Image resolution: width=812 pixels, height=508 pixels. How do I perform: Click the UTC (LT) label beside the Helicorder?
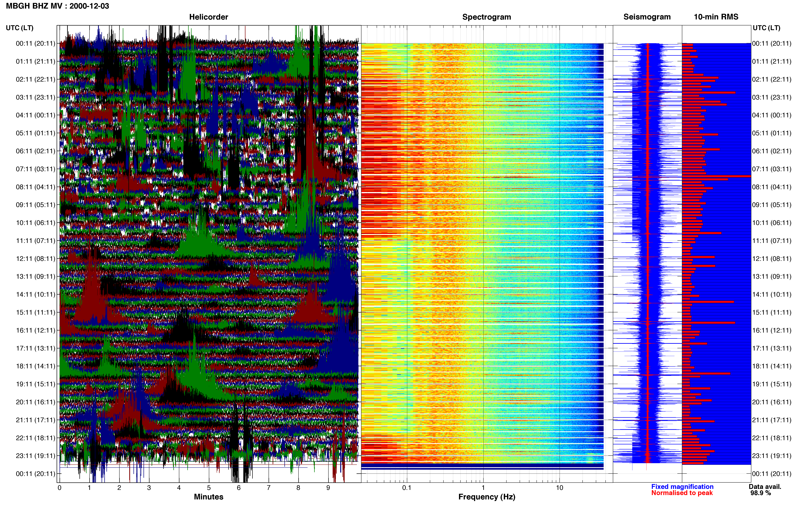[20, 28]
